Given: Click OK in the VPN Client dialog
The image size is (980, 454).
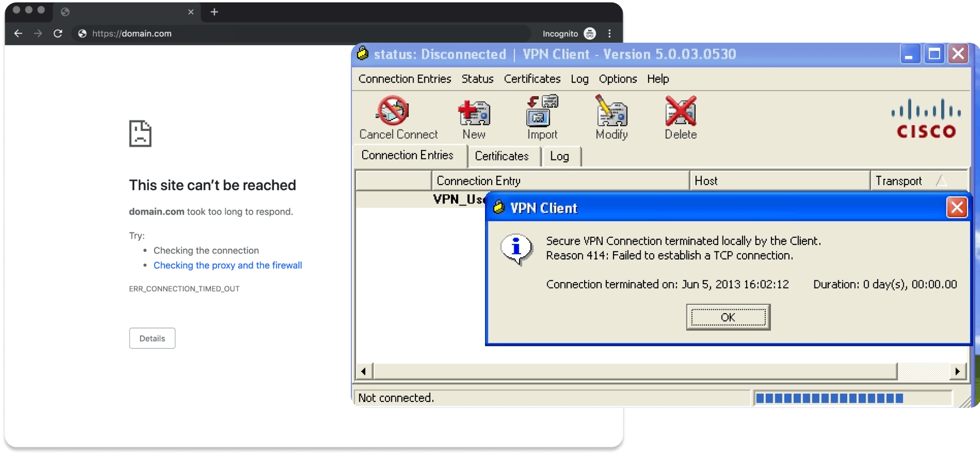Looking at the screenshot, I should click(728, 317).
